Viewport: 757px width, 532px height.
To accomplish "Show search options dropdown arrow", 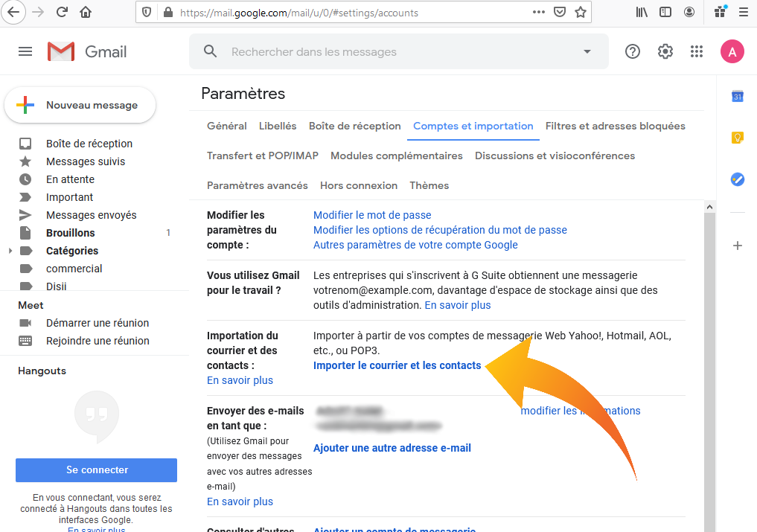I will coord(587,51).
